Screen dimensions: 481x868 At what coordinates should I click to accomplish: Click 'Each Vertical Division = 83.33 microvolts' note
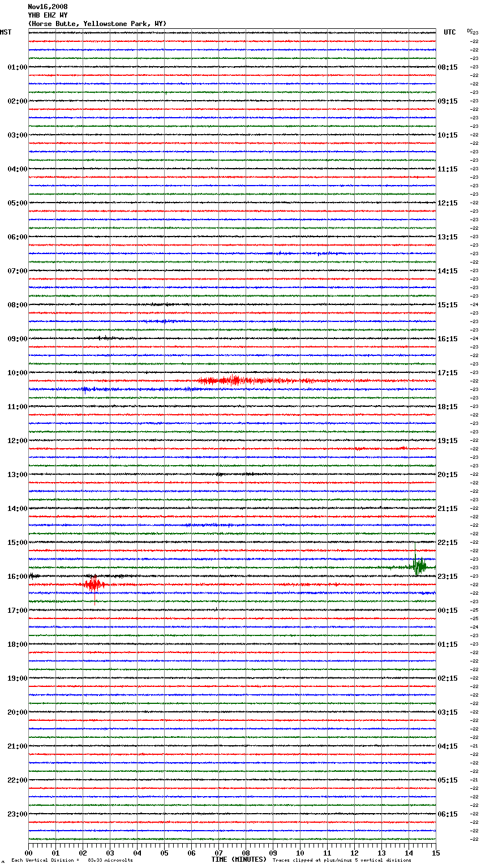(72, 860)
